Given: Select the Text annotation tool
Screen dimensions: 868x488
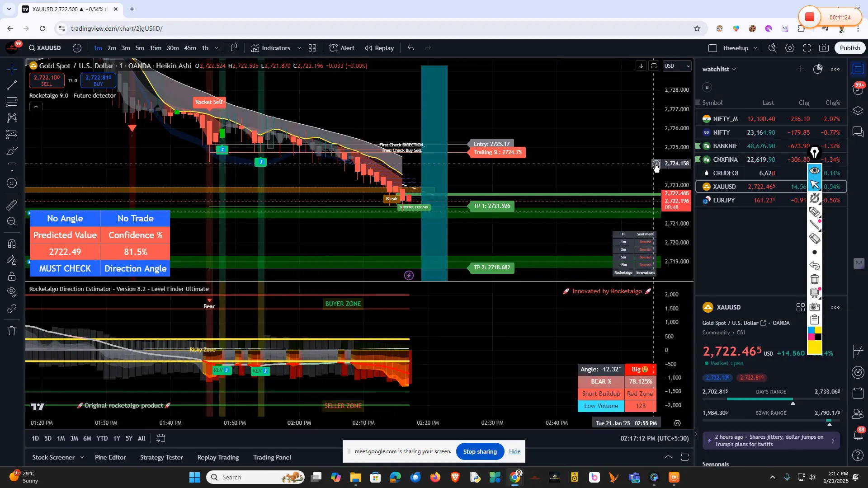Looking at the screenshot, I should (x=12, y=167).
